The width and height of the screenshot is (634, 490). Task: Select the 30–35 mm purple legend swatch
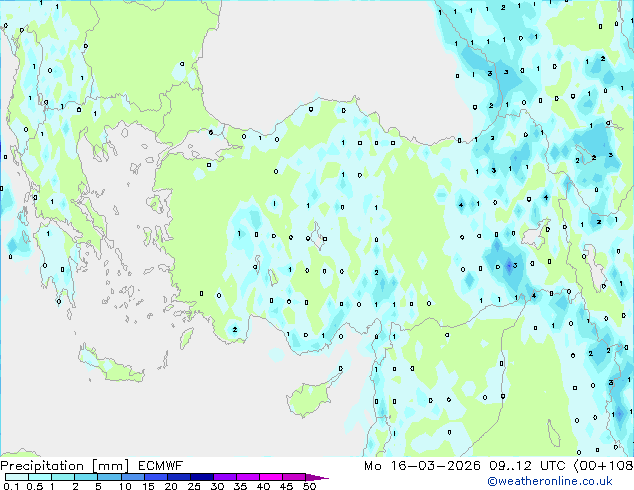pyautogui.click(x=224, y=477)
